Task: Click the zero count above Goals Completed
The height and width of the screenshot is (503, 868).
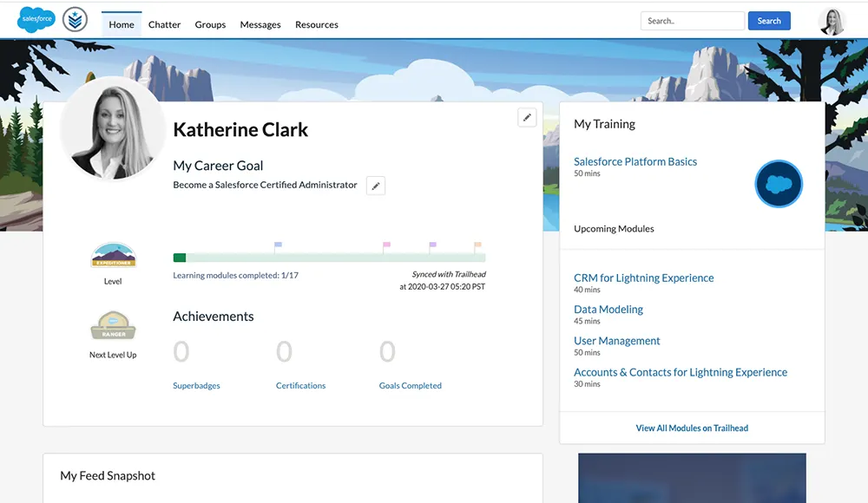Action: pos(387,351)
